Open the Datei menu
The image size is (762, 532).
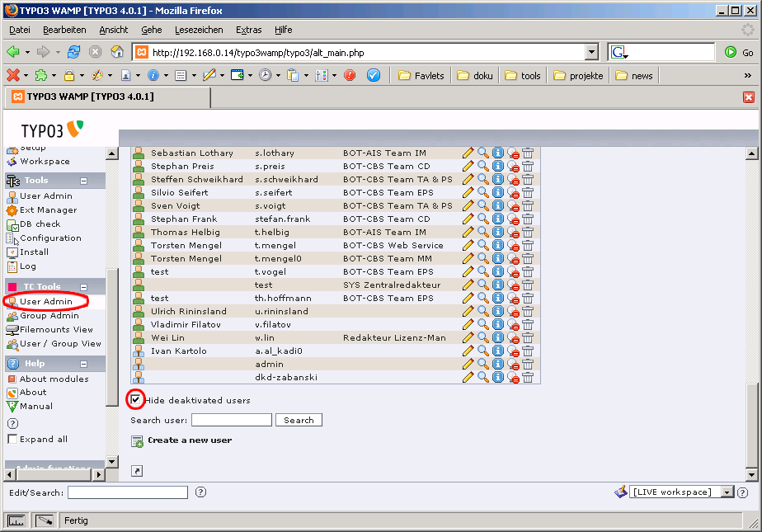20,30
